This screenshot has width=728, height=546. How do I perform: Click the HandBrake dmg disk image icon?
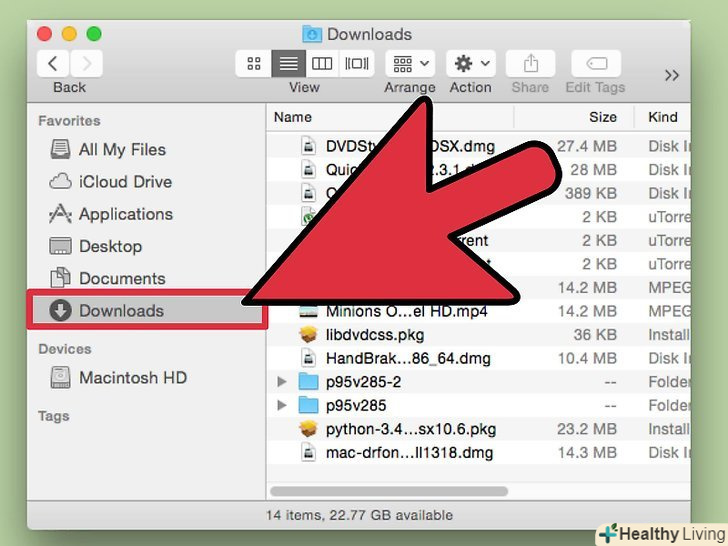click(x=308, y=358)
